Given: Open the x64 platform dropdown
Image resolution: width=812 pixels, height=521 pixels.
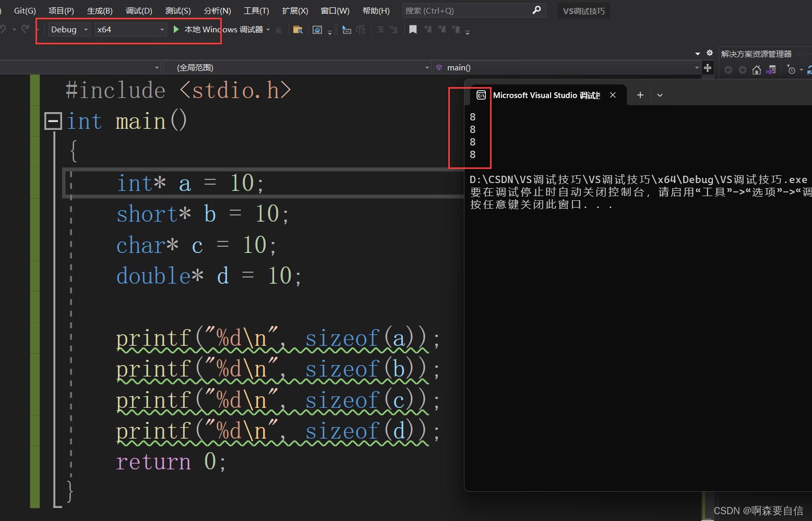Looking at the screenshot, I should [130, 30].
